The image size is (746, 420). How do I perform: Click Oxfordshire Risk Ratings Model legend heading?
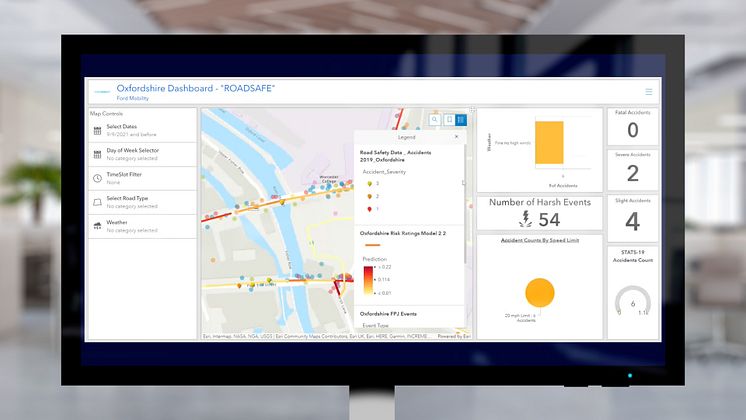[402, 234]
